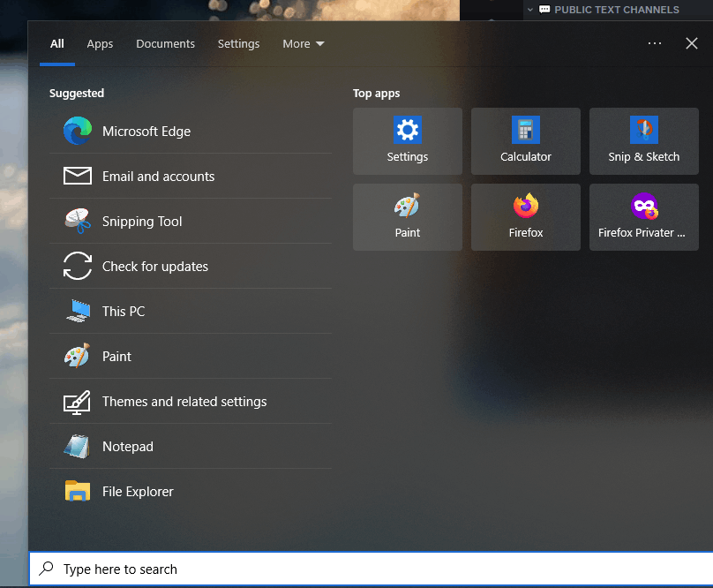This screenshot has width=713, height=588.
Task: Click the 'Notepad' text
Action: point(128,447)
